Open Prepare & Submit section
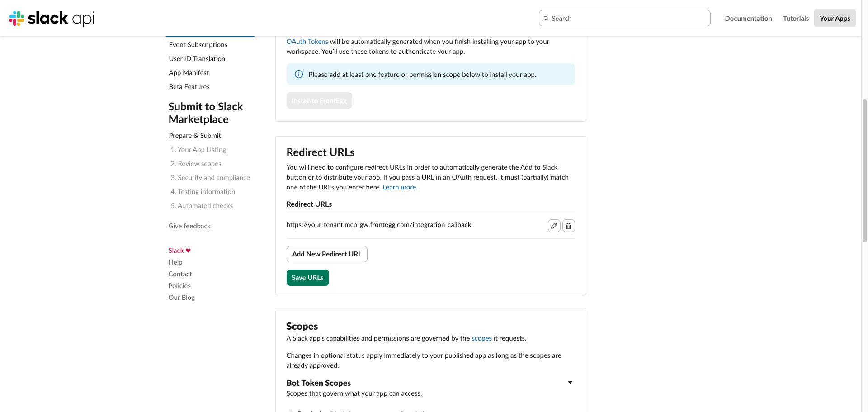 tap(195, 136)
